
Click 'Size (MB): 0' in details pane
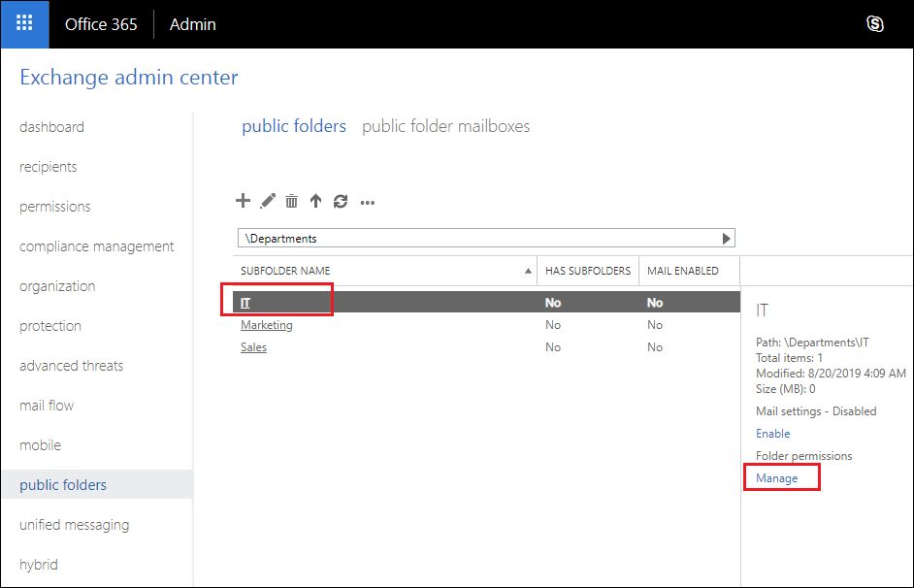[x=786, y=389]
